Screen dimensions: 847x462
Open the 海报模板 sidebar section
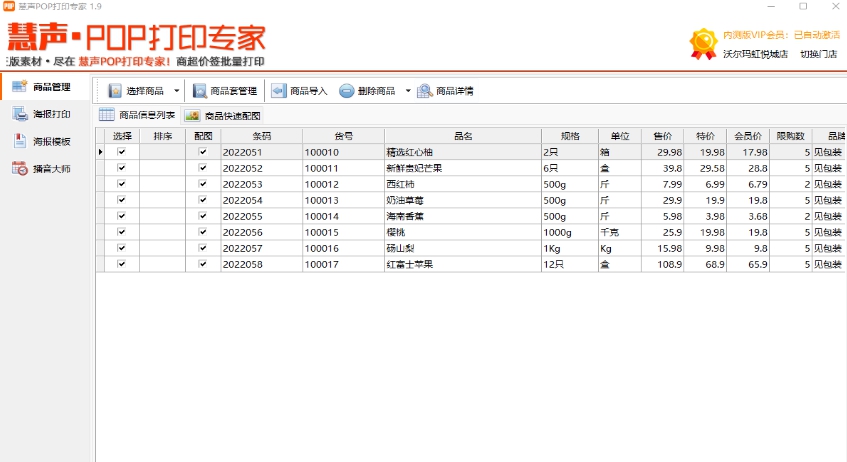[44, 142]
